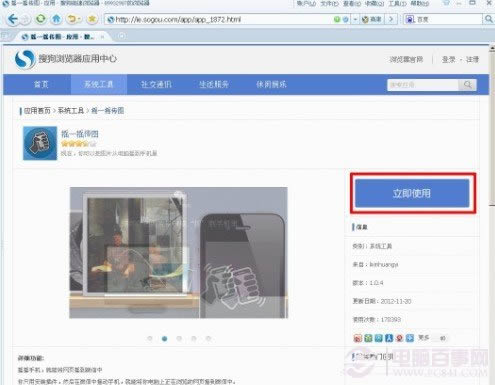Open the 帮助 menu

pos(420,3)
